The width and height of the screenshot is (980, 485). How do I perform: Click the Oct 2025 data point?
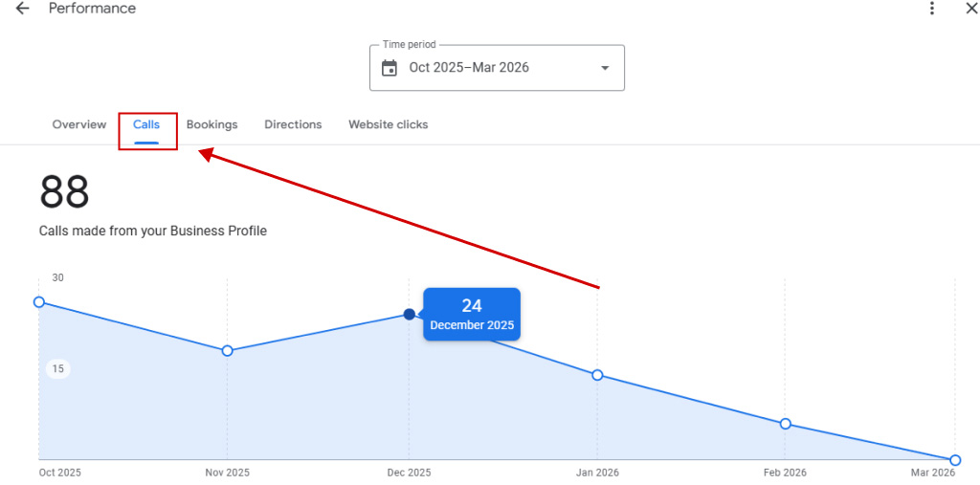[39, 302]
